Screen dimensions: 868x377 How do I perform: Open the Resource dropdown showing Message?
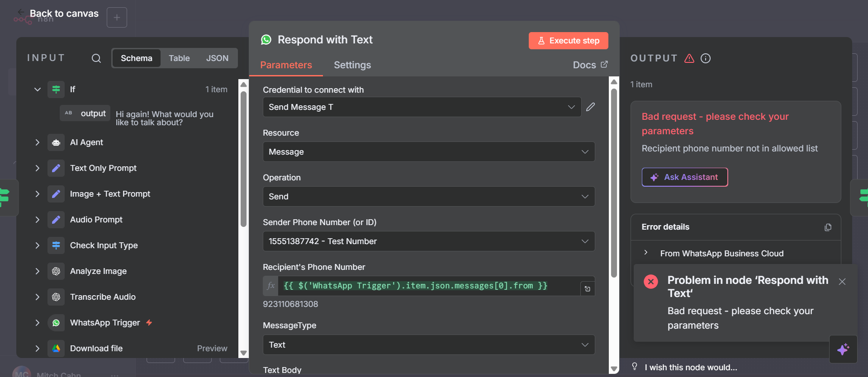point(428,152)
